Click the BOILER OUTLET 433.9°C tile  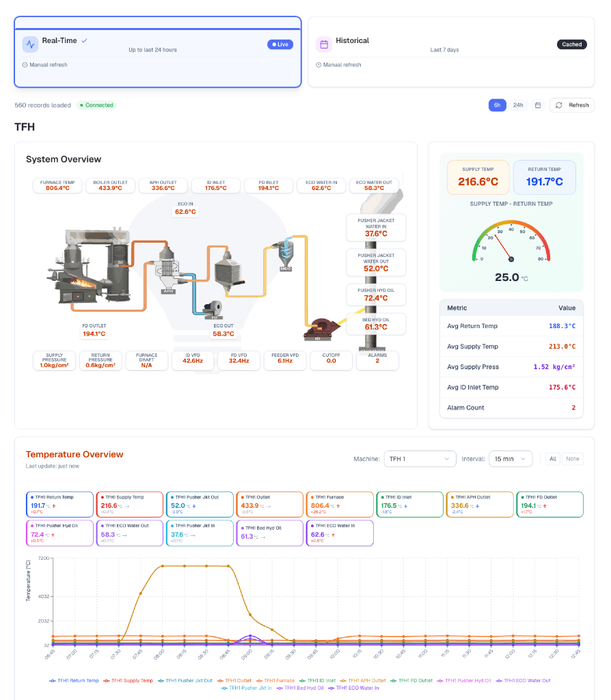110,186
